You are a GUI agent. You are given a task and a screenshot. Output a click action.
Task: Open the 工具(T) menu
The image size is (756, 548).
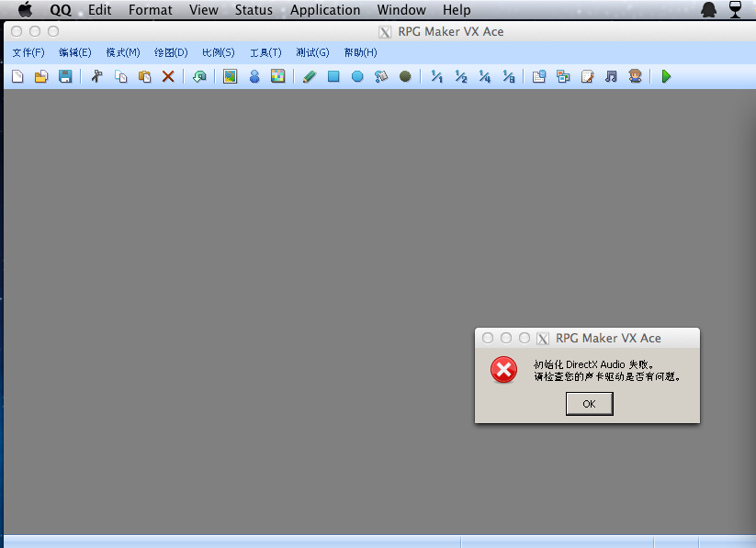click(x=265, y=52)
